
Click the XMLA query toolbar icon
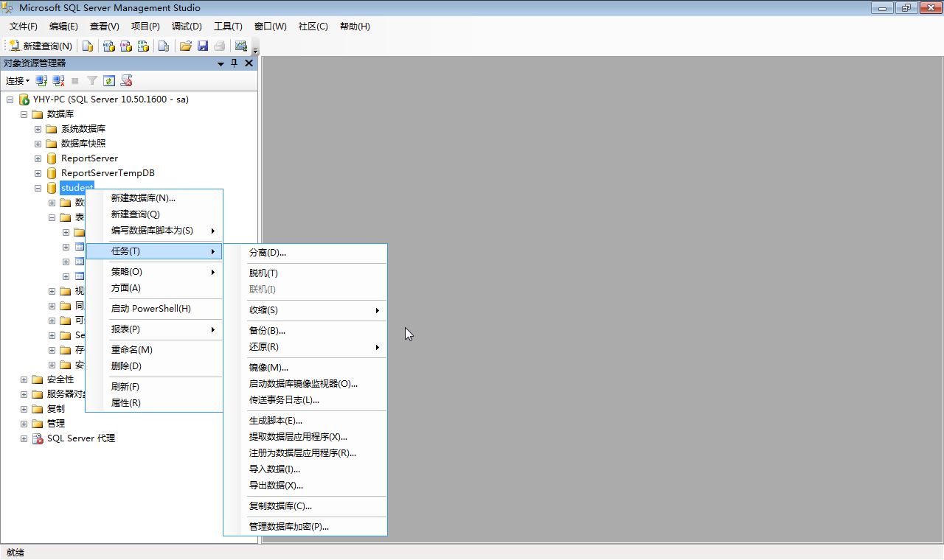(144, 46)
